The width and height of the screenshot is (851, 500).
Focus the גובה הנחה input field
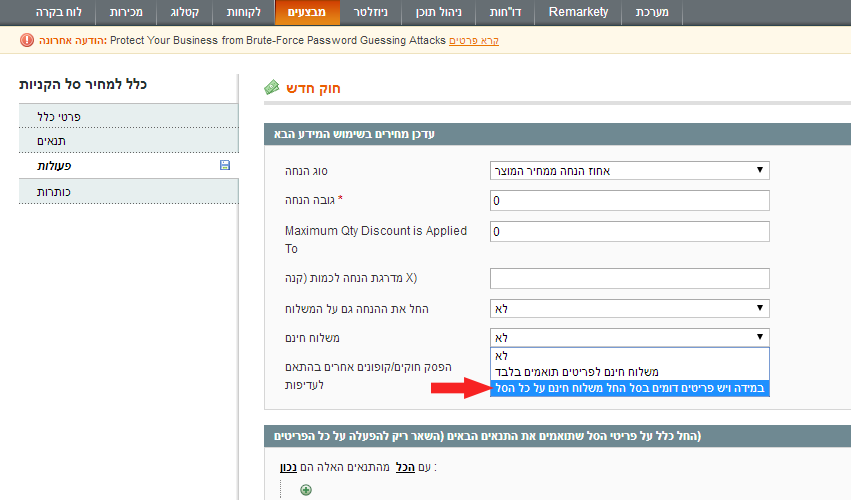pos(629,201)
